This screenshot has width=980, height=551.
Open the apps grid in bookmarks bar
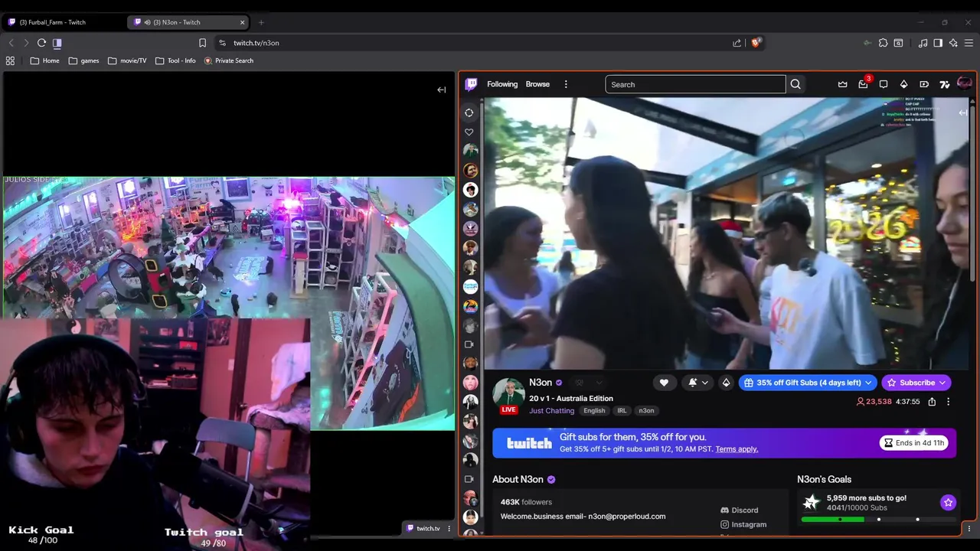(x=10, y=60)
